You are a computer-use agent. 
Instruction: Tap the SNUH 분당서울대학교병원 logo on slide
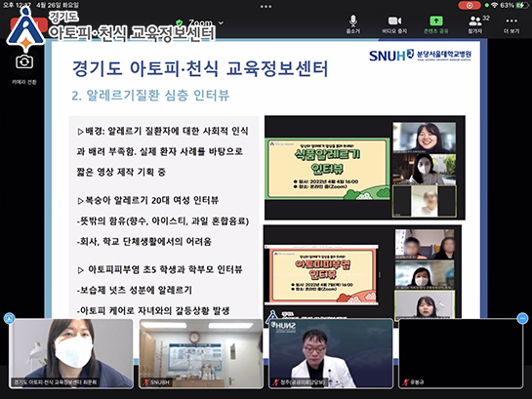420,56
